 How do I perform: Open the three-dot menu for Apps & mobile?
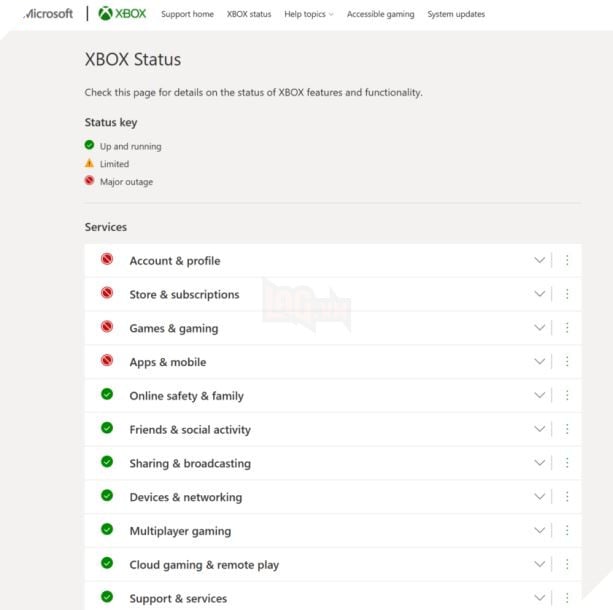click(567, 361)
